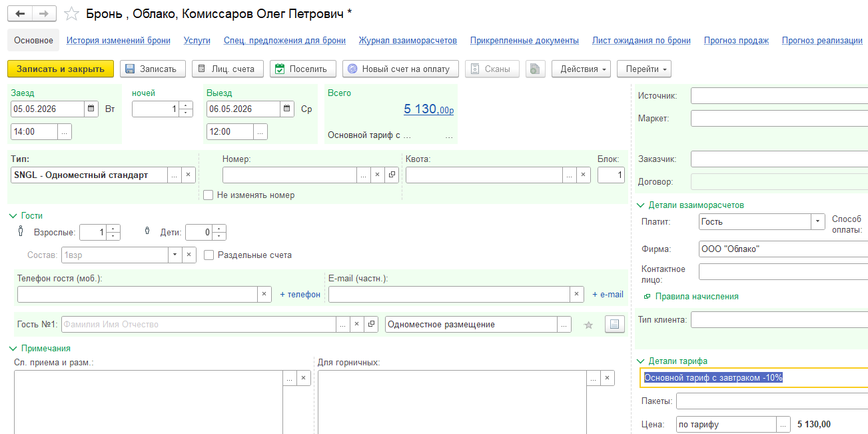This screenshot has width=868, height=434.
Task: Increase the Взрослые adults count
Action: pos(113,228)
